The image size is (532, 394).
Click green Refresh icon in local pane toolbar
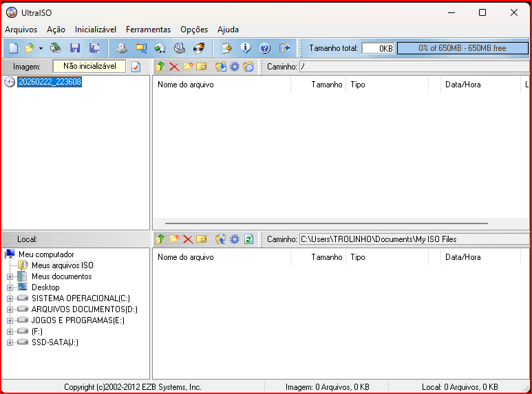(x=249, y=239)
